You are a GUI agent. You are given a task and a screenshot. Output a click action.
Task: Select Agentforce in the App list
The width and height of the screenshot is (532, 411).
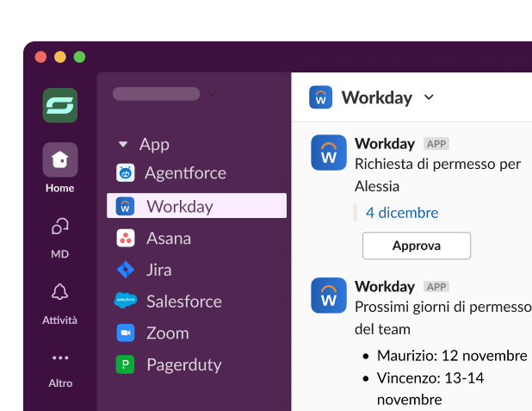coord(196,173)
